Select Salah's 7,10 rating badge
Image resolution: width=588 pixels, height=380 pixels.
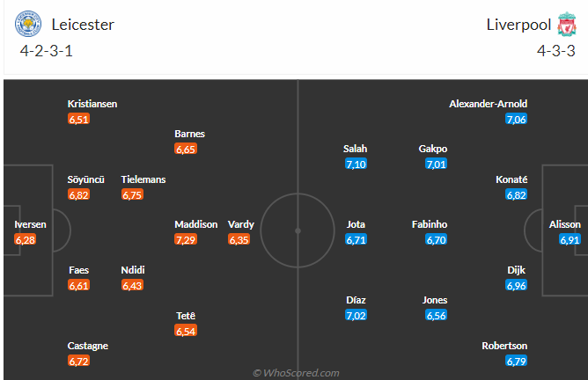[356, 164]
